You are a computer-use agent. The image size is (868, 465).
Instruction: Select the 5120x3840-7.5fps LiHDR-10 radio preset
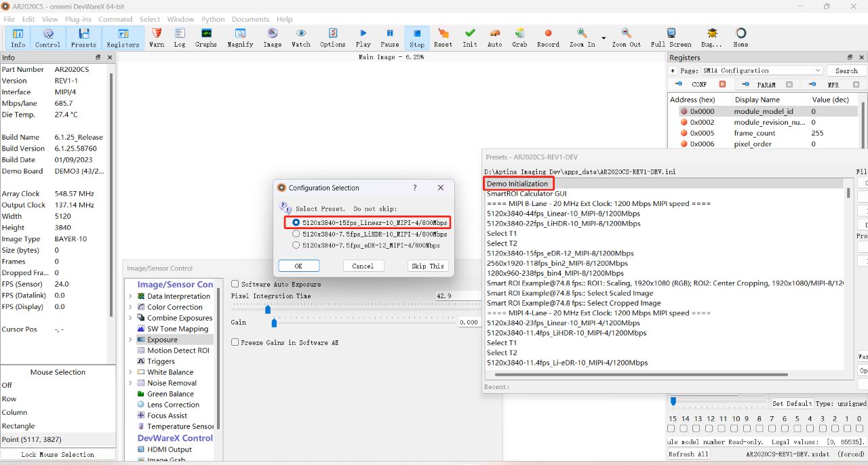[x=296, y=234]
